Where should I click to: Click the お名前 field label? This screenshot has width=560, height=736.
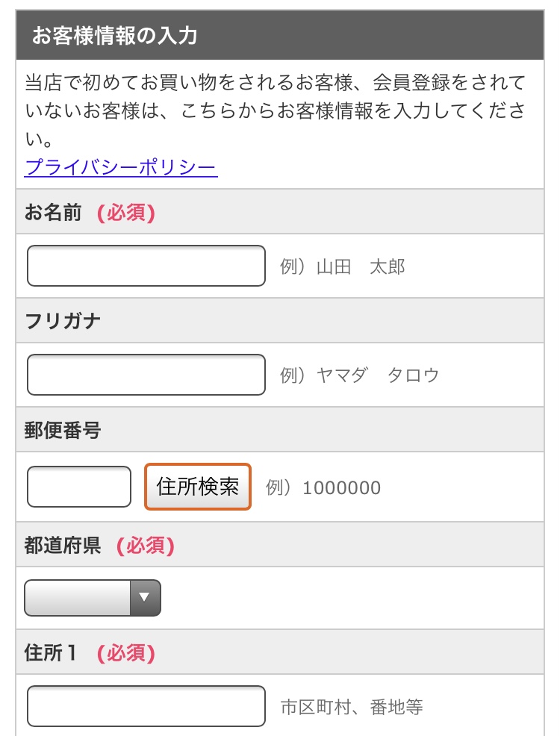point(52,213)
